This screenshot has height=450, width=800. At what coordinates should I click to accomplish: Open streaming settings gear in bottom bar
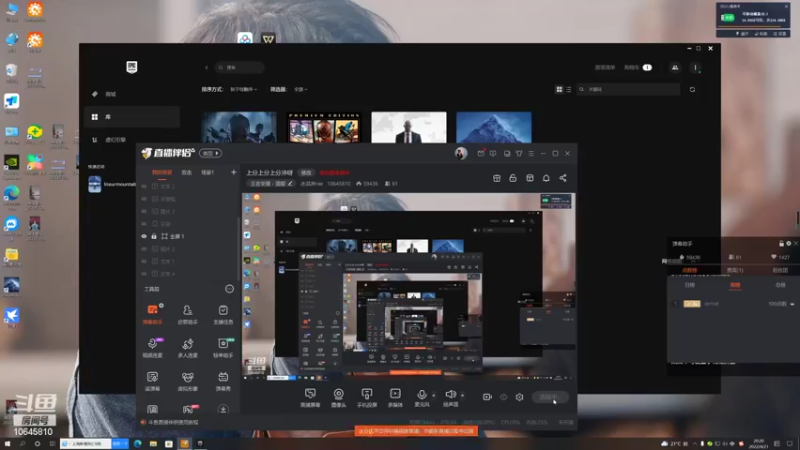tap(519, 397)
